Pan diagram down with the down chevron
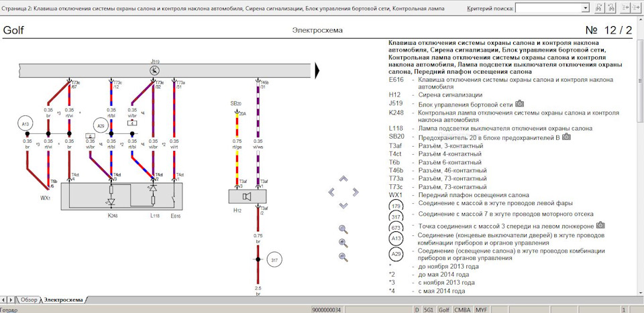644x313 pixels. click(343, 205)
